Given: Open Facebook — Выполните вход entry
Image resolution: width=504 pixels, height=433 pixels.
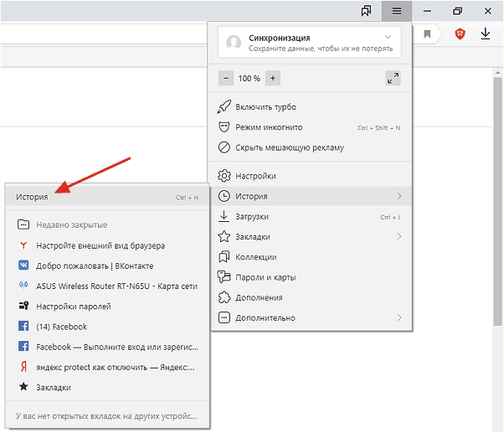Looking at the screenshot, I should (107, 347).
